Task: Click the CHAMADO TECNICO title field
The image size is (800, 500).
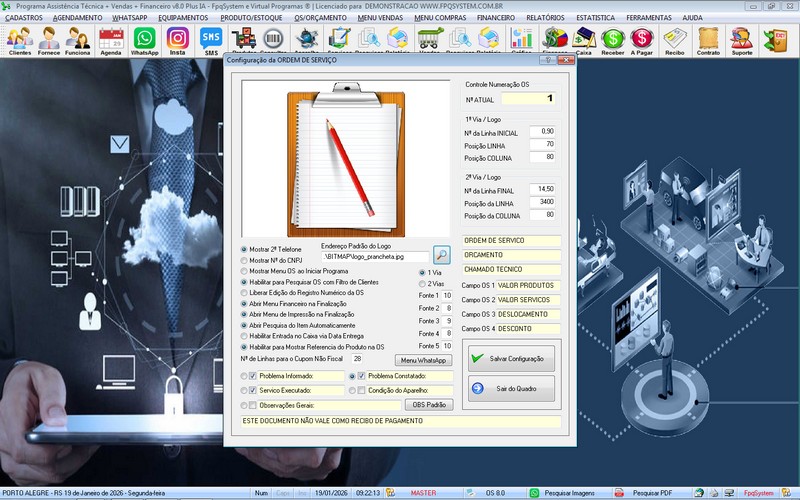Action: [511, 269]
